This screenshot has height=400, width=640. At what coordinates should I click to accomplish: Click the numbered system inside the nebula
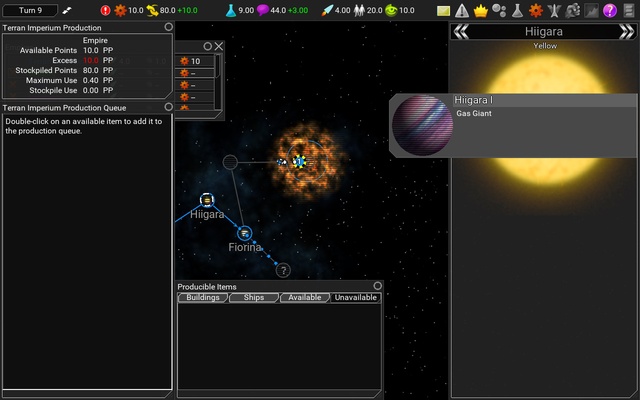pyautogui.click(x=299, y=162)
